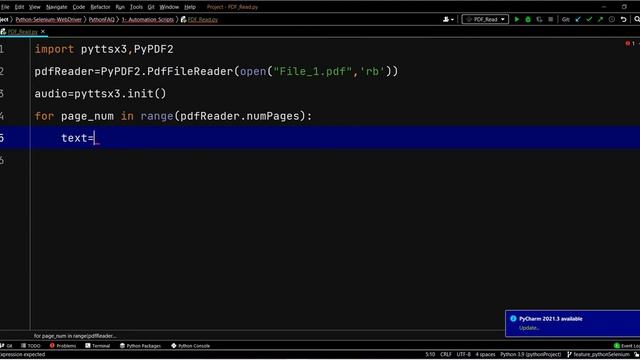Screen dimensions: 640x360
Task: Click "File_1.pdf" string on line 2
Action: (x=313, y=71)
